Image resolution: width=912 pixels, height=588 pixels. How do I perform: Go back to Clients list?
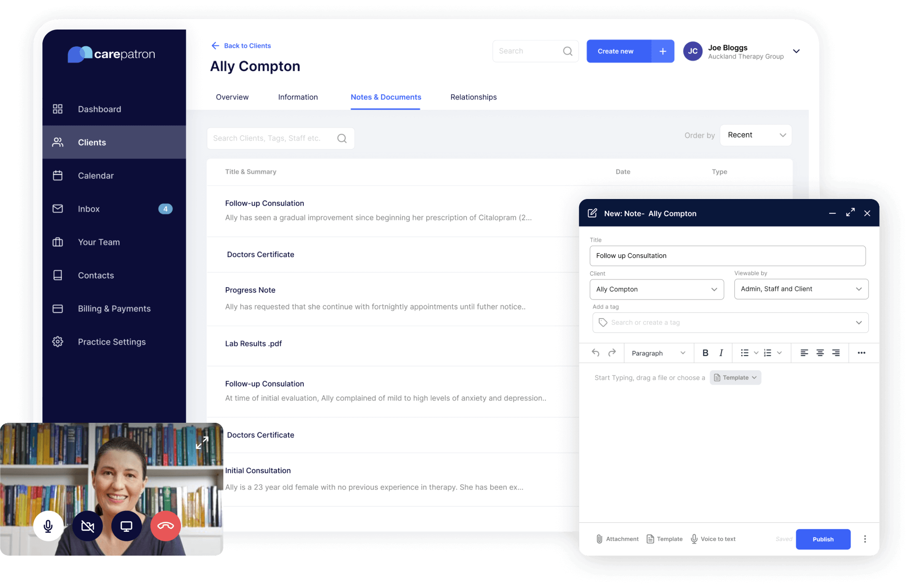(241, 46)
